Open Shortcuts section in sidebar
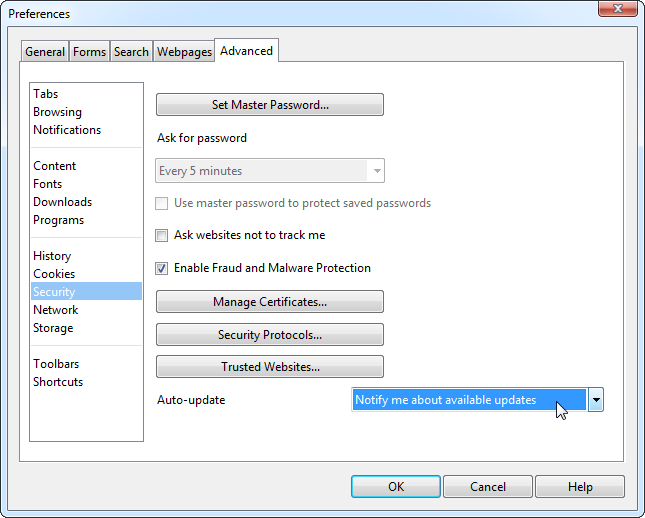The image size is (645, 518). click(x=58, y=382)
